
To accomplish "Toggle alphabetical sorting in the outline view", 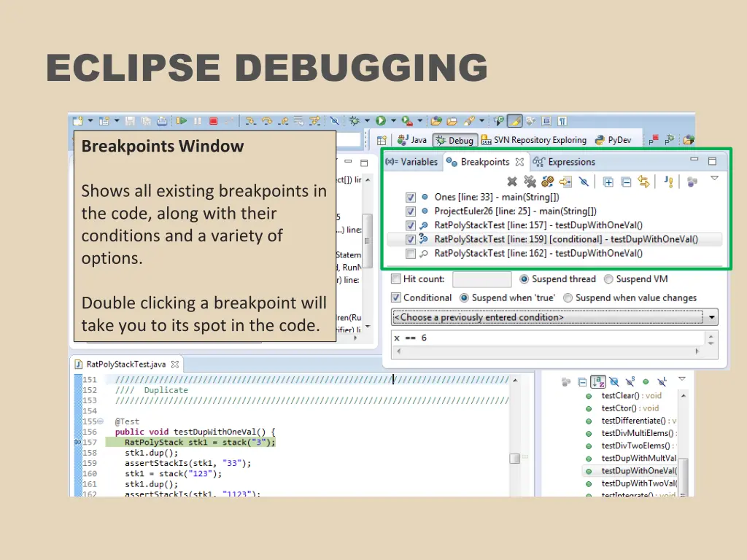I will [598, 380].
